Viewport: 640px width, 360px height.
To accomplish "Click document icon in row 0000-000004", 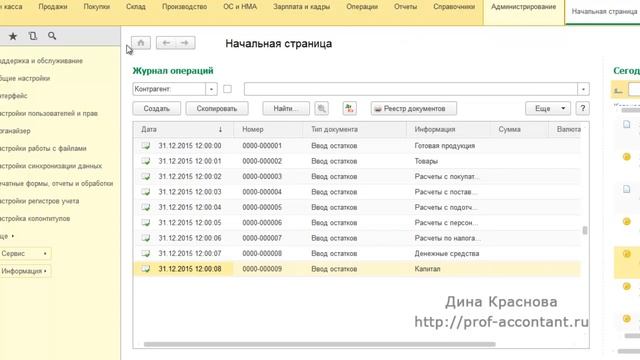I will point(146,192).
